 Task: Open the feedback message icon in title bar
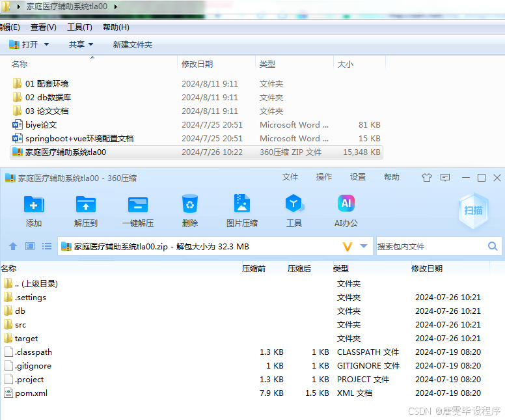click(445, 178)
